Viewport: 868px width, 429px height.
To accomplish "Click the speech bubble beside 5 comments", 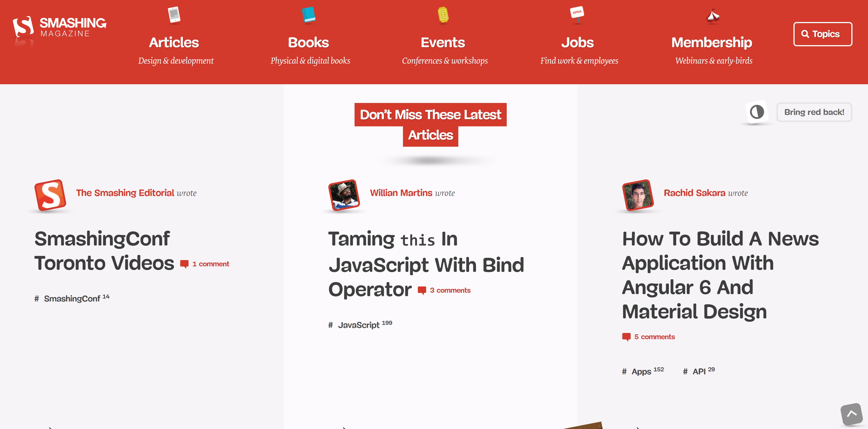I will coord(626,337).
